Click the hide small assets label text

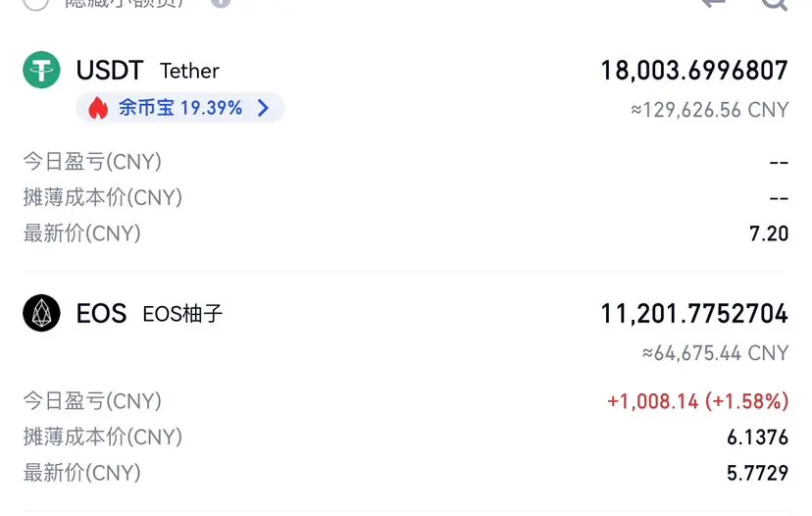(125, 4)
